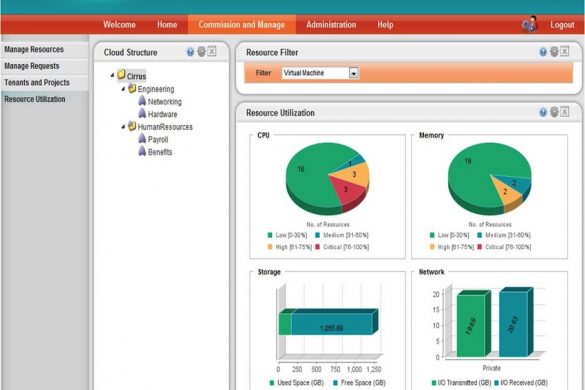Viewport: 585px width, 390px height.
Task: Click the Logout link
Action: click(562, 25)
